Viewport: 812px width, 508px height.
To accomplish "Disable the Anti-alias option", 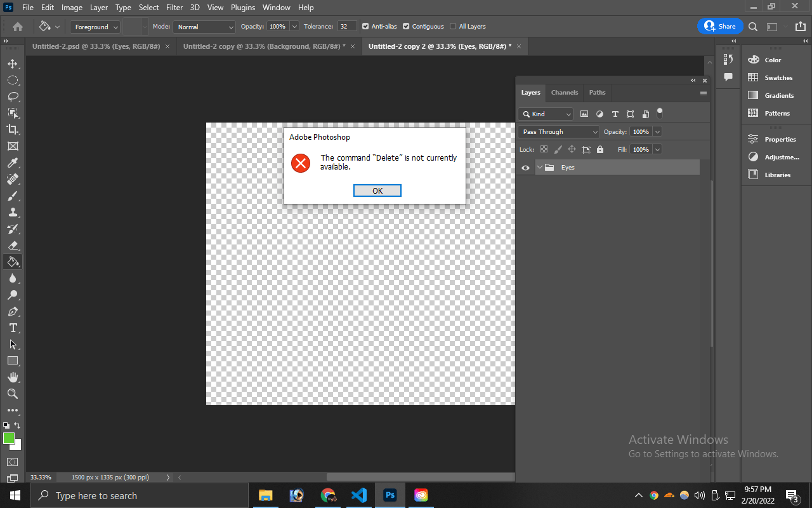I will (x=364, y=26).
